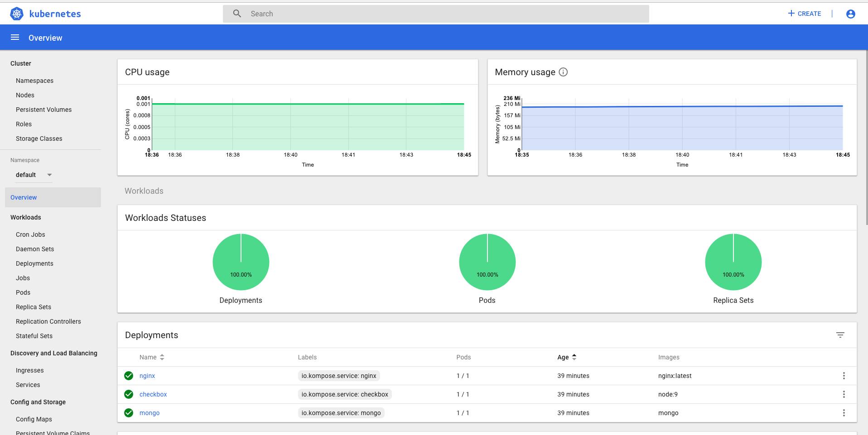
Task: Click the io.kompose.service: checkbox label chip
Action: tap(345, 394)
